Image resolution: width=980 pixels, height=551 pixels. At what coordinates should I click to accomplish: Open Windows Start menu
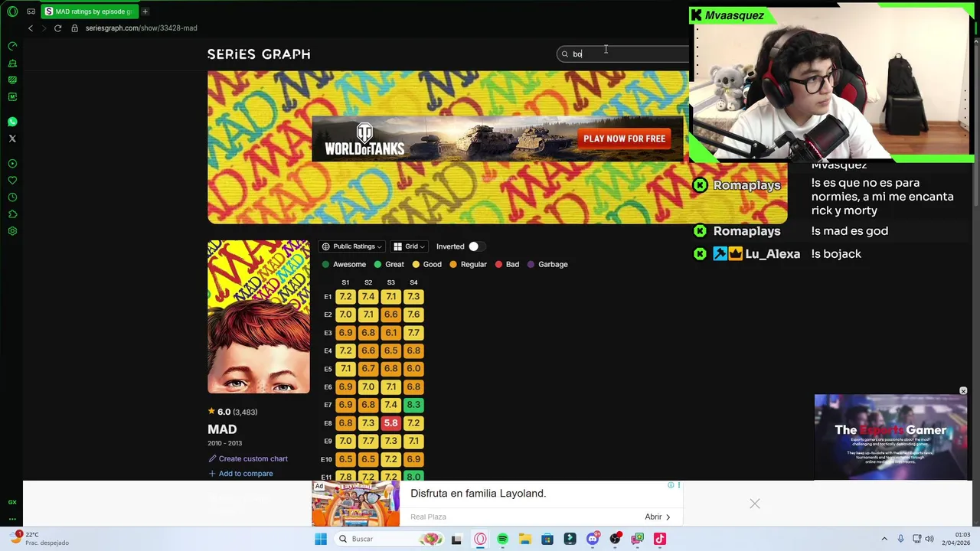pos(321,539)
